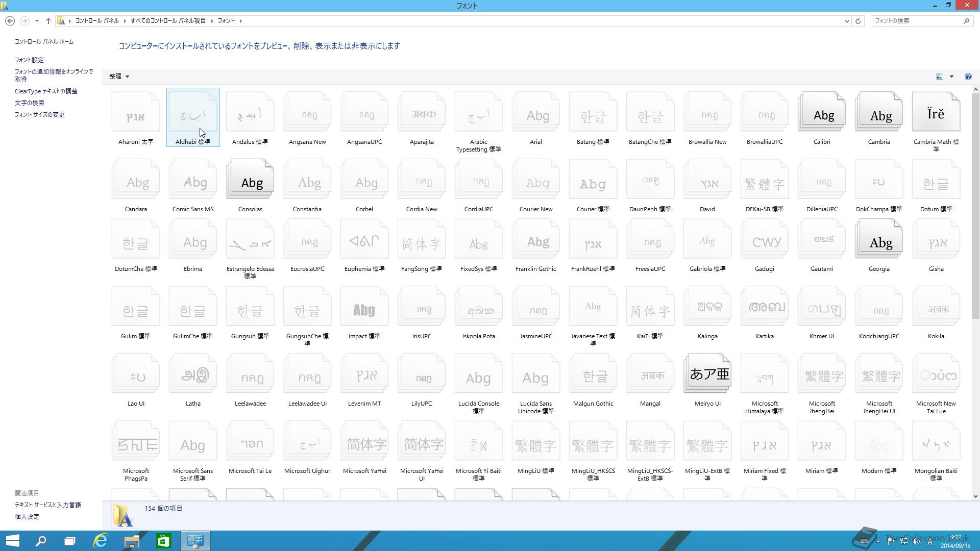Click すべてのコントロール パネル項目 breadcrumb
This screenshot has height=551, width=980.
tap(168, 21)
